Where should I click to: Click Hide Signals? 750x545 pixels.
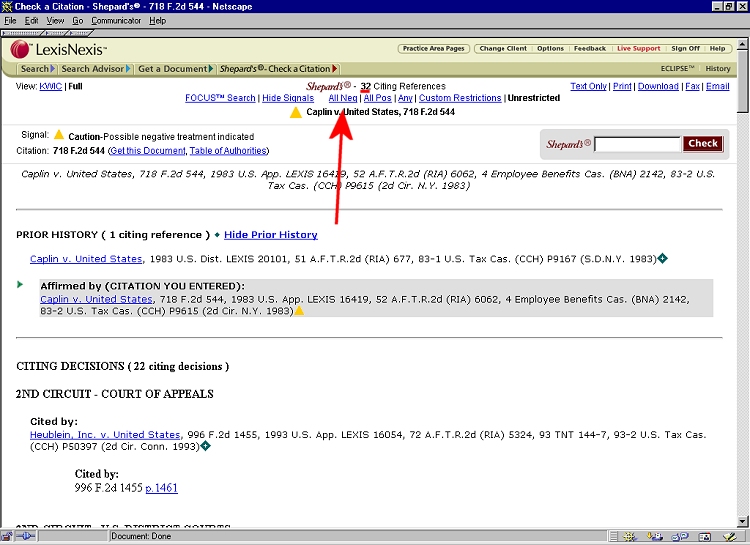288,98
